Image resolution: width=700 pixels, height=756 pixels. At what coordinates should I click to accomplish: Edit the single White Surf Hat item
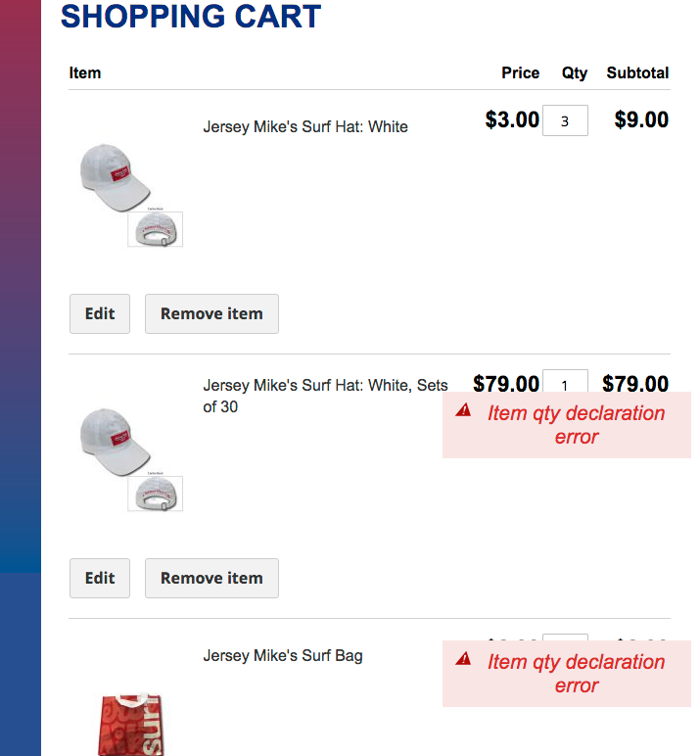click(x=100, y=314)
